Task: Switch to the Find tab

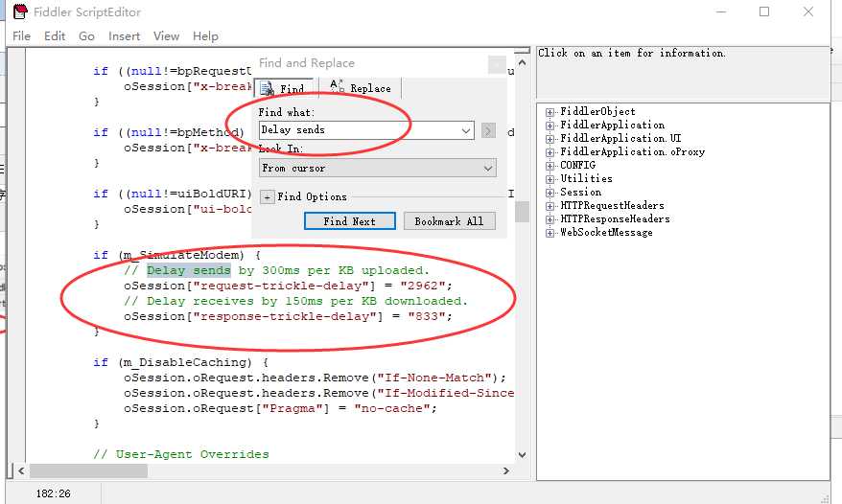Action: pos(284,88)
